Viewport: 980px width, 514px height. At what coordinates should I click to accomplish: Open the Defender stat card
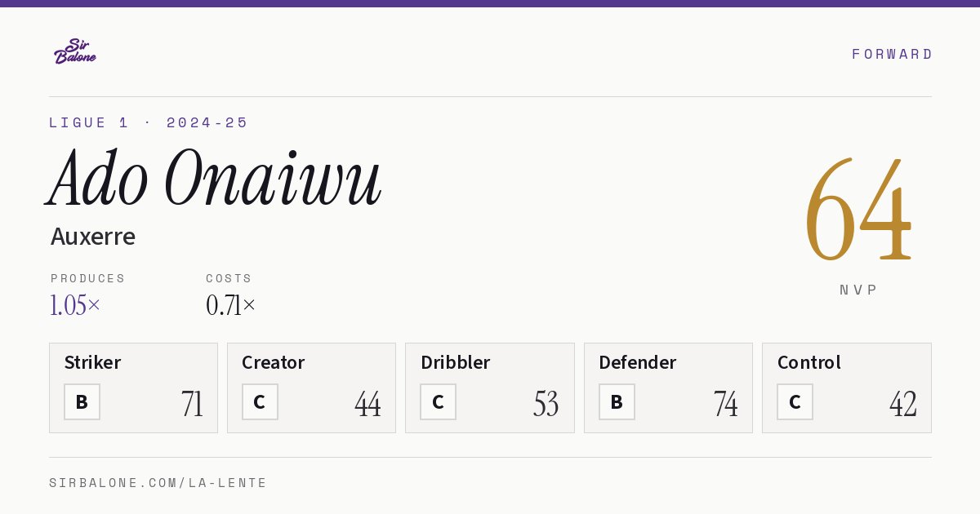click(668, 388)
